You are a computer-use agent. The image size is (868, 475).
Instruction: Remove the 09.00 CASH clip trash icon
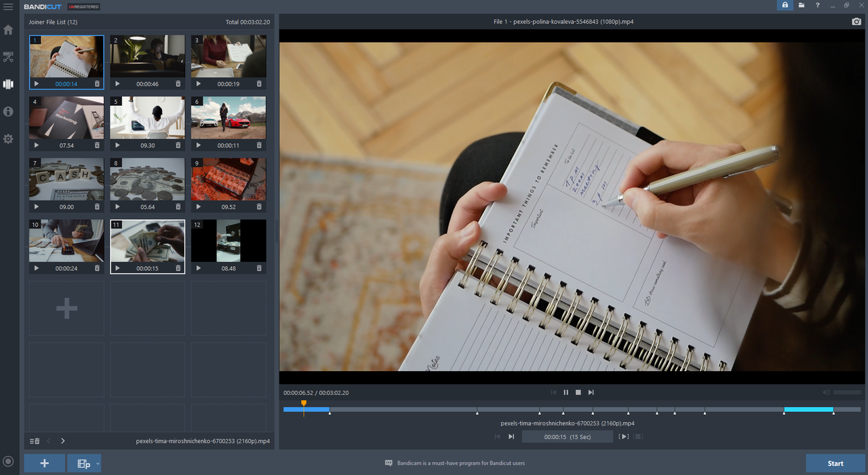pyautogui.click(x=97, y=207)
